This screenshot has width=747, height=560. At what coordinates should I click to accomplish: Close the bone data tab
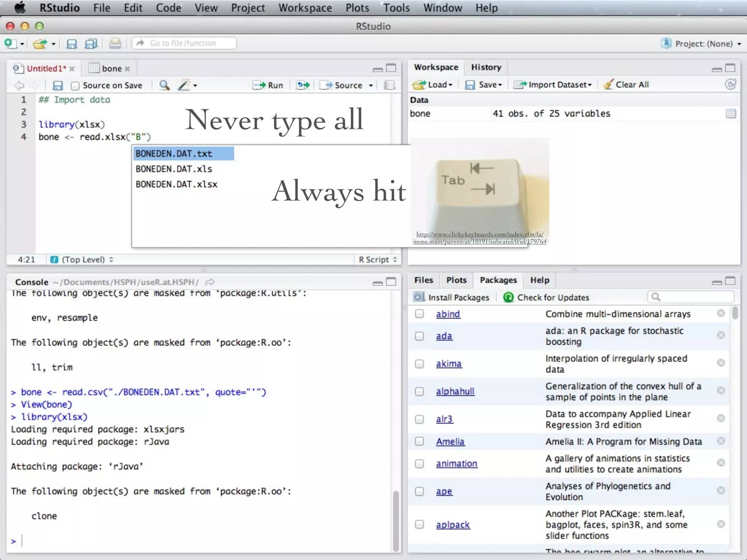tap(127, 69)
